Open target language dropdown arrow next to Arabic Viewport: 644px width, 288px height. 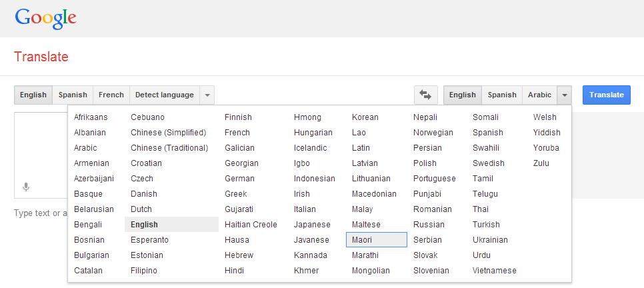click(x=565, y=95)
